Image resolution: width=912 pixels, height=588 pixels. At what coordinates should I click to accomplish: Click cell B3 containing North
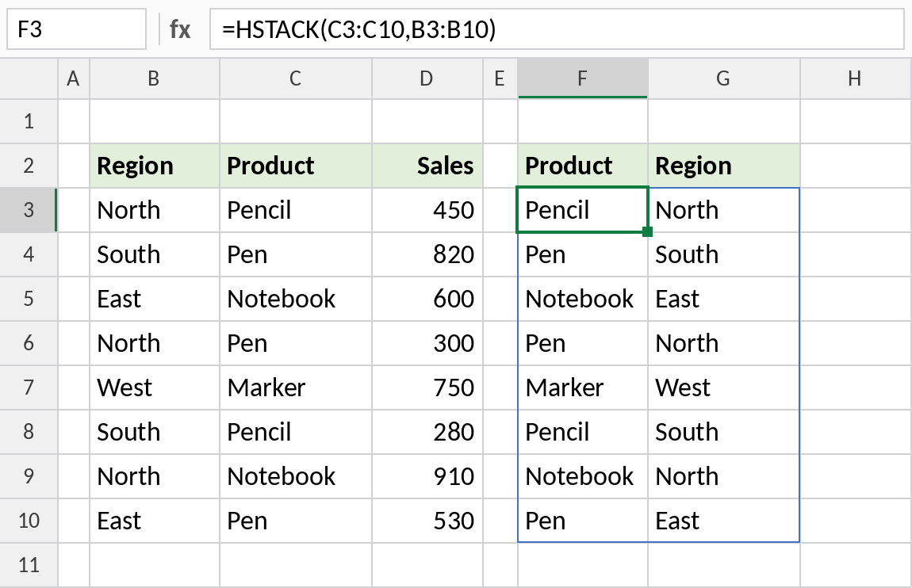click(x=154, y=210)
